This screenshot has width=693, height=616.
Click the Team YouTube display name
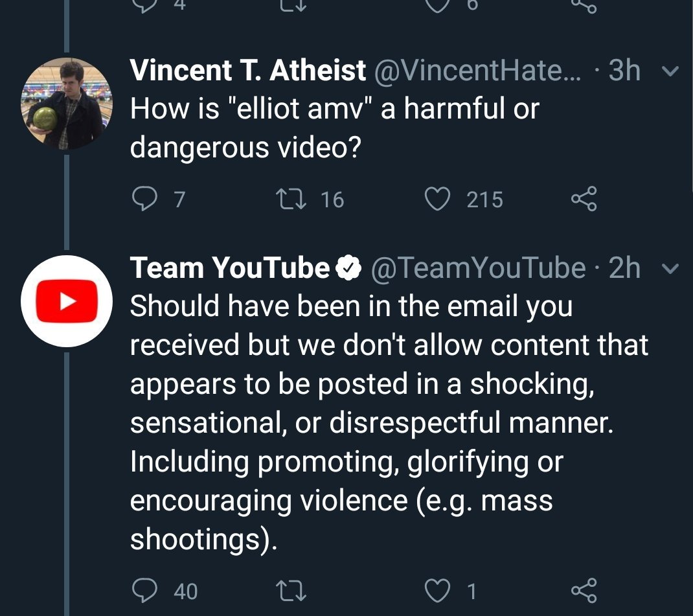click(x=230, y=268)
